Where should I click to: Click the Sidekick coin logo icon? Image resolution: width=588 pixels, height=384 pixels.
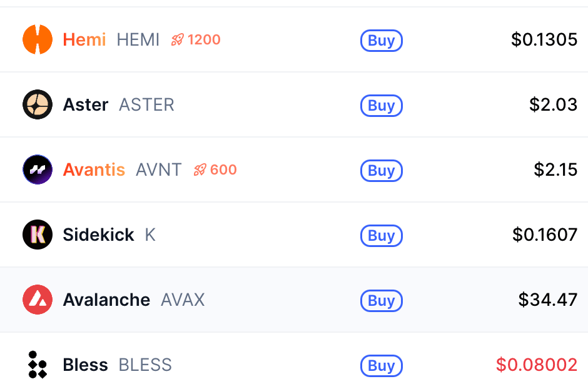38,235
